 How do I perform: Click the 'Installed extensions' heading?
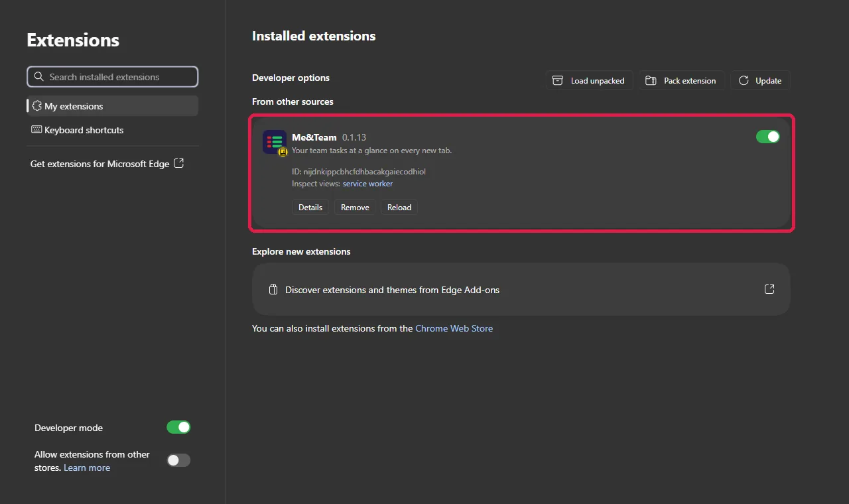(x=314, y=36)
